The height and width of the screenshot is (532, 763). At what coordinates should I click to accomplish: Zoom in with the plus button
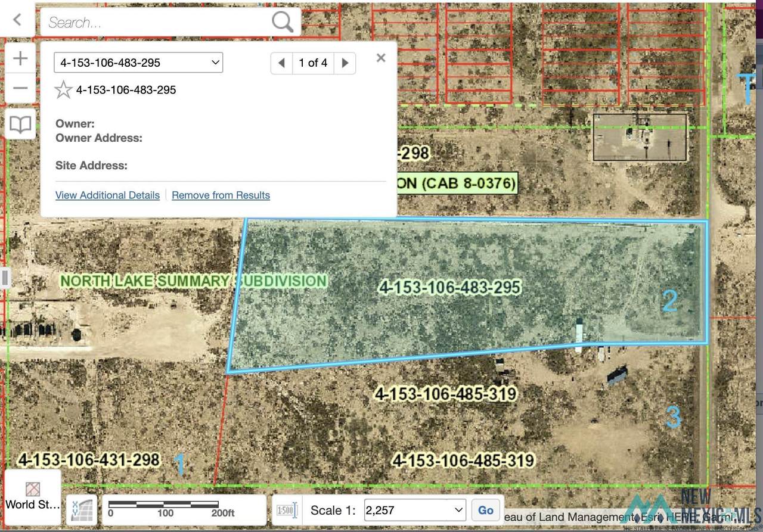coord(20,58)
